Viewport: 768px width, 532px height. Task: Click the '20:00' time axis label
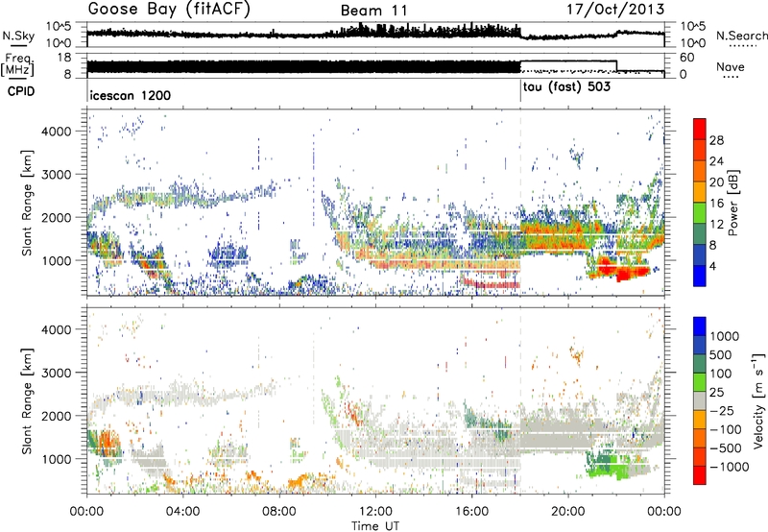(568, 512)
